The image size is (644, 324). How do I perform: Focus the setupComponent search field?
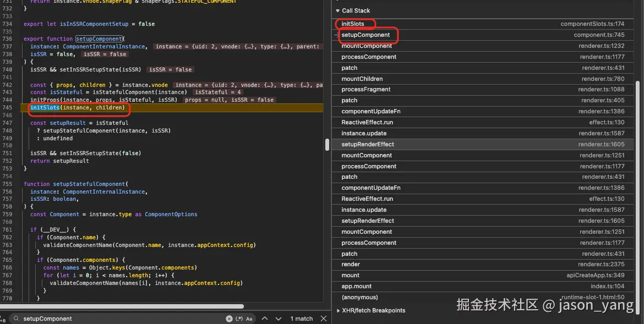tap(123, 318)
